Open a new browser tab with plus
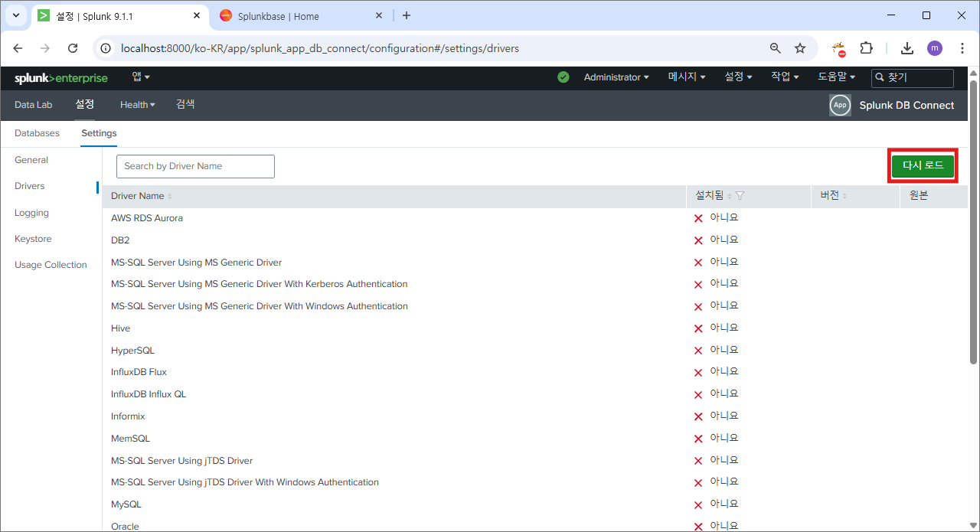Screen dimensions: 980x532 pos(406,15)
